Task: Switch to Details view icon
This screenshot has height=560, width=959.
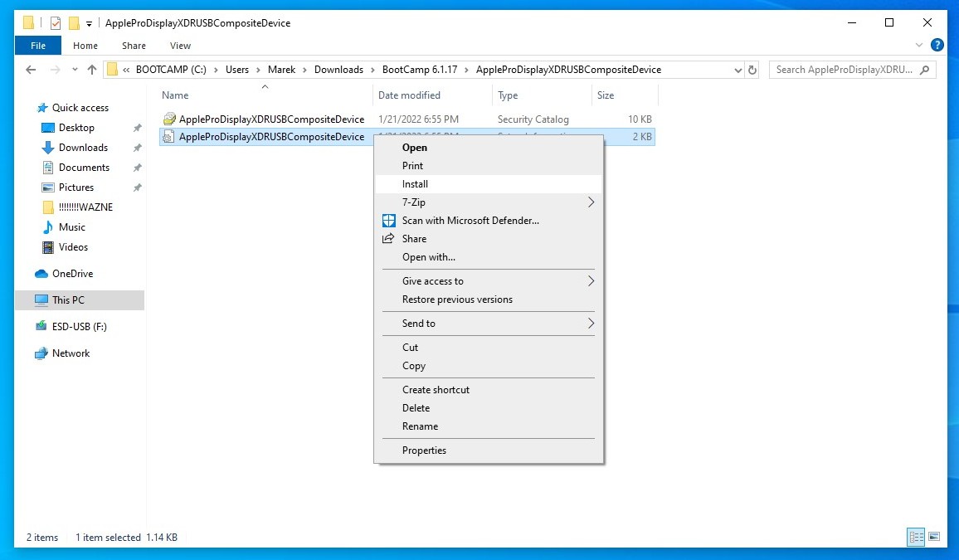Action: point(916,537)
